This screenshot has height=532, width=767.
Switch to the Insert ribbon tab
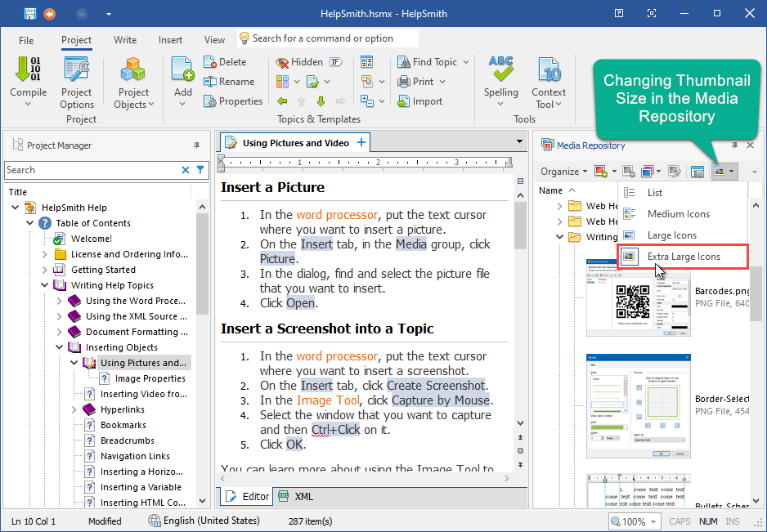coord(170,40)
